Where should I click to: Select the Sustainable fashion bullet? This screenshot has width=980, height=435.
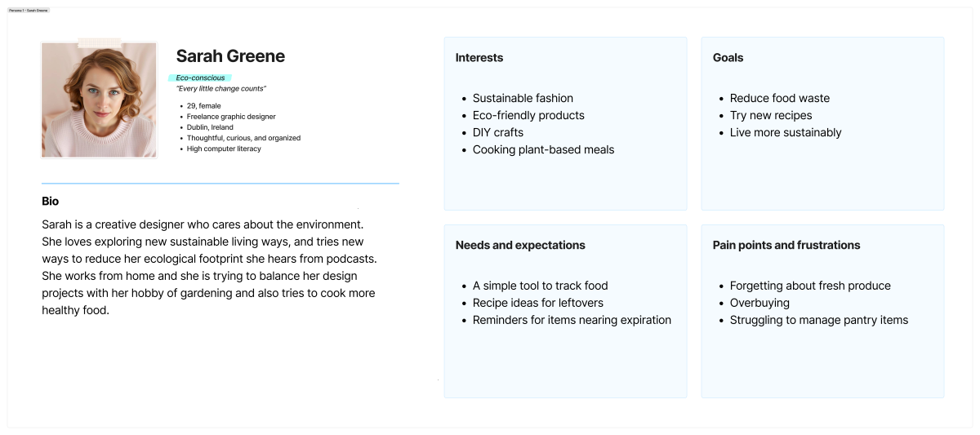[x=523, y=98]
